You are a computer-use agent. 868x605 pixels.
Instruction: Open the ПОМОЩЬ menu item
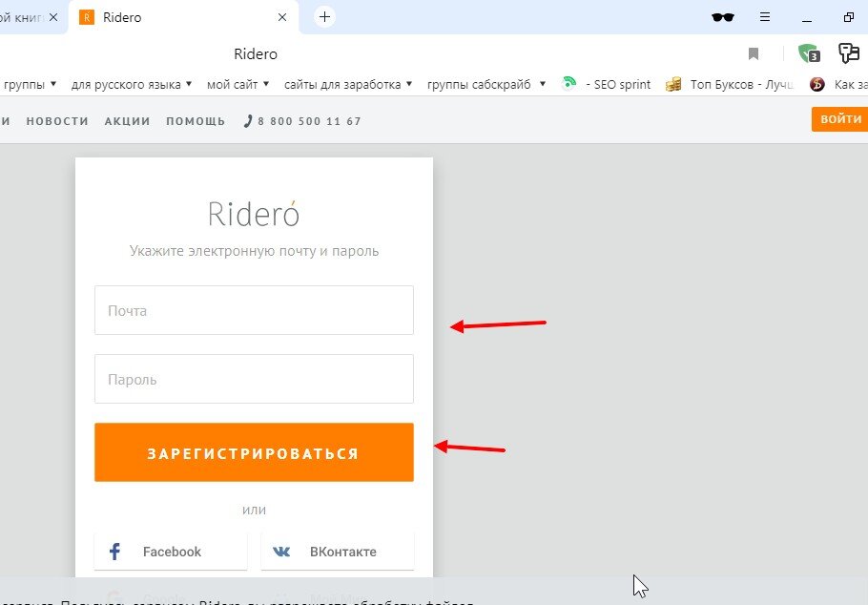click(196, 121)
